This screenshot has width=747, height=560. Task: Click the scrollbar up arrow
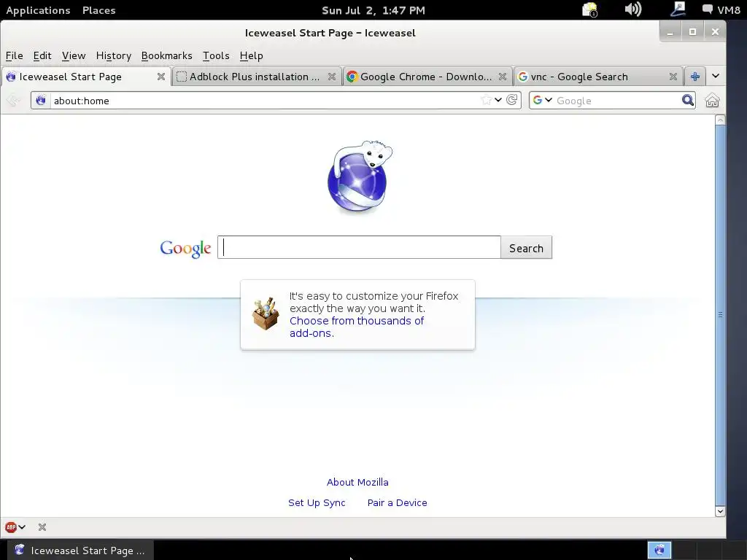(720, 120)
